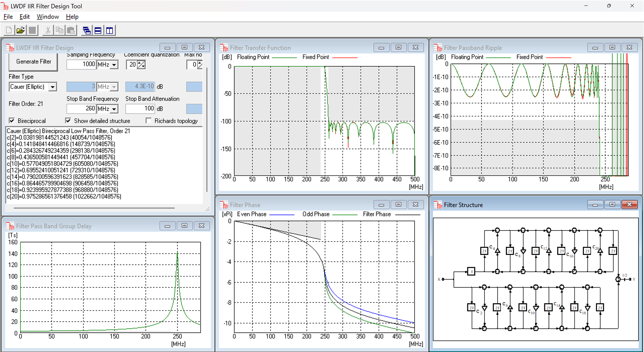Viewport: 644px width, 352px height.
Task: Click the Filter Structure window icon
Action: pyautogui.click(x=438, y=205)
